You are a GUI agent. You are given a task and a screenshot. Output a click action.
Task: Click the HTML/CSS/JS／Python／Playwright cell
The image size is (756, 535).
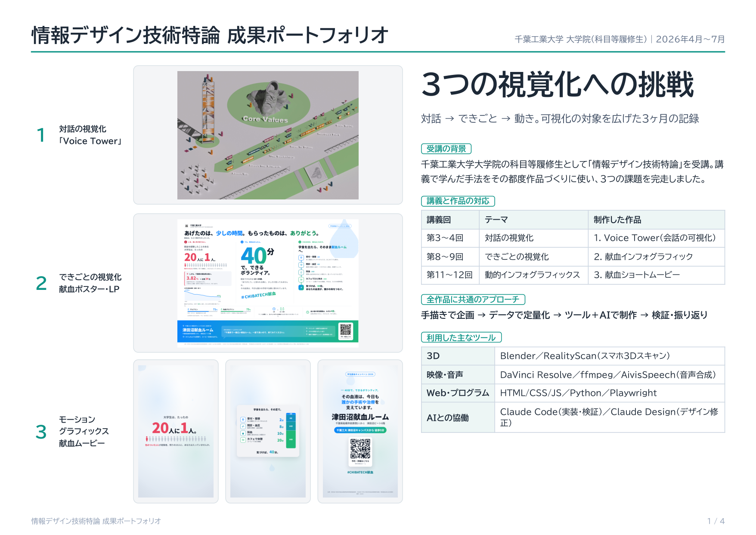610,393
